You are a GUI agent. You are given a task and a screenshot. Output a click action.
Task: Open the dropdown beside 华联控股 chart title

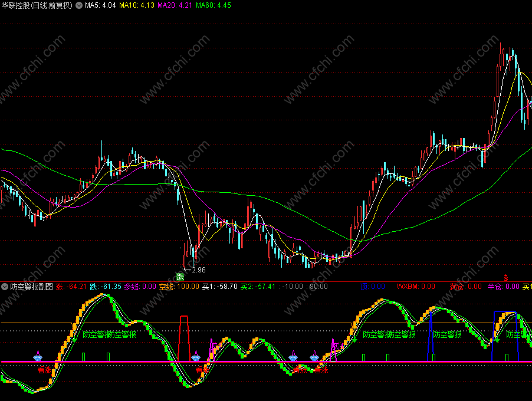pos(79,5)
